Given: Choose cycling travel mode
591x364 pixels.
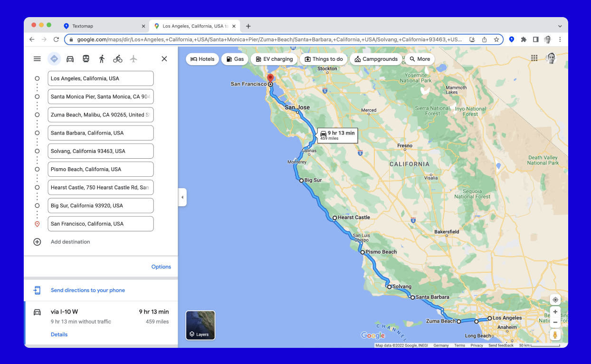Looking at the screenshot, I should [118, 59].
